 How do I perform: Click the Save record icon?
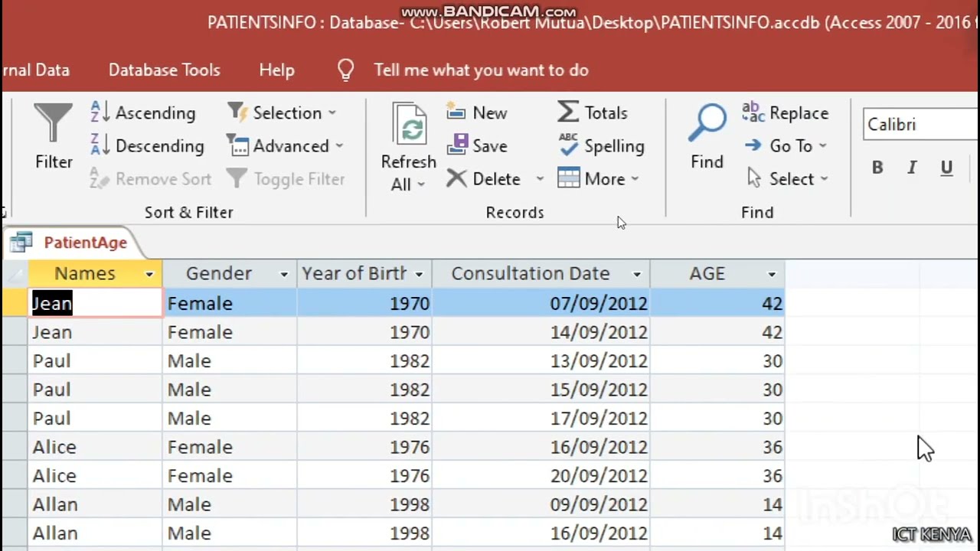[x=457, y=145]
